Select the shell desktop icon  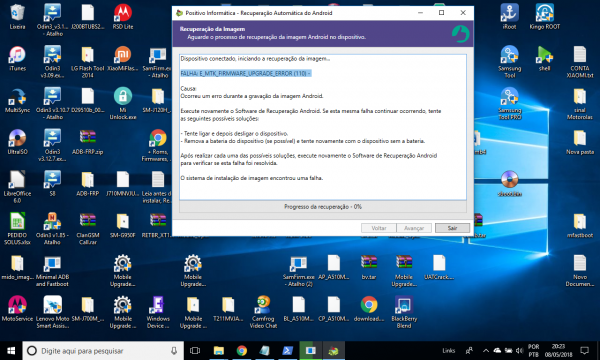tap(545, 59)
